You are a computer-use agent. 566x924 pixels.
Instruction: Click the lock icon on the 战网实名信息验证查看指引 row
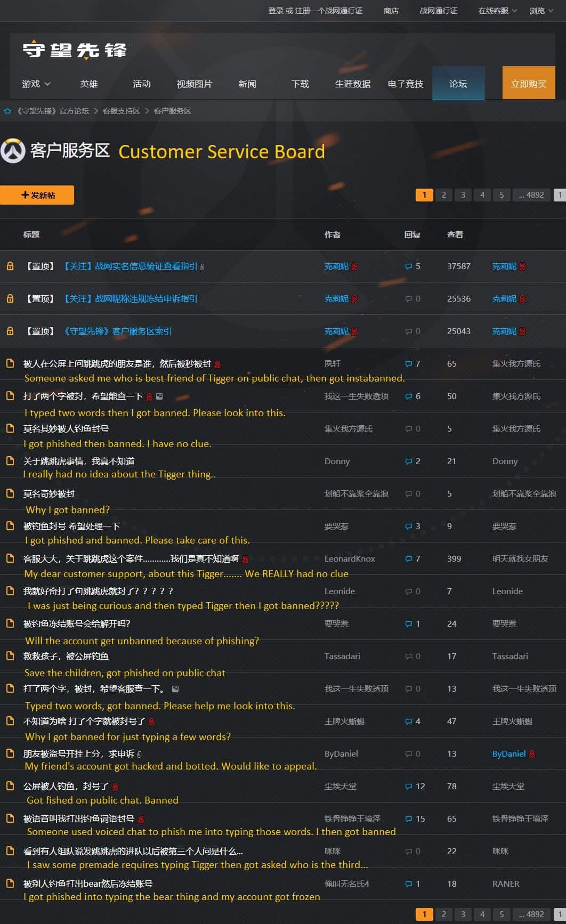(10, 266)
